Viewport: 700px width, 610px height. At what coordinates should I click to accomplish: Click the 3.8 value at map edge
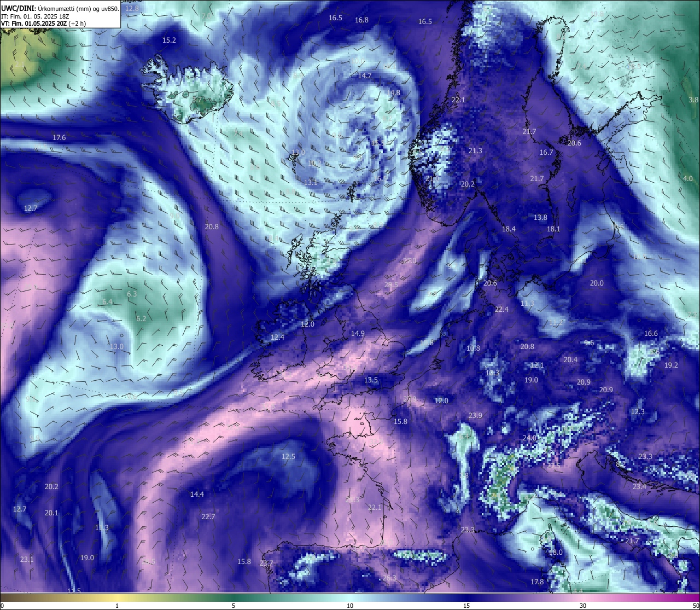693,100
